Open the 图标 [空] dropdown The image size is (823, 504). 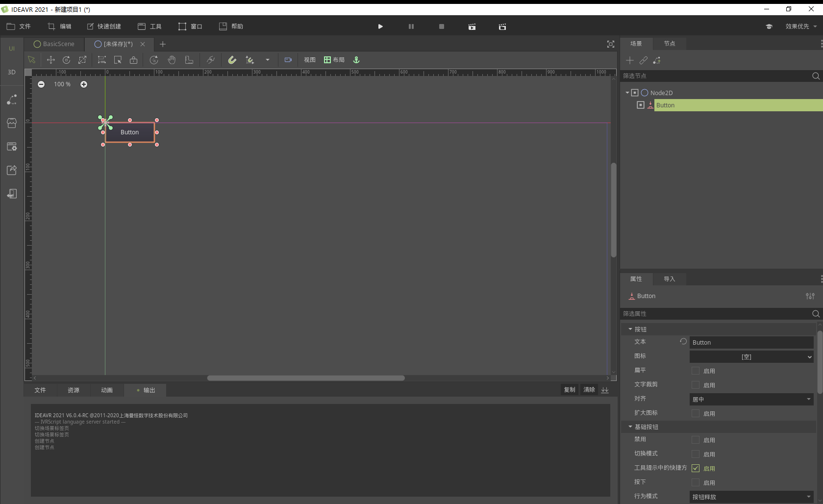(751, 357)
